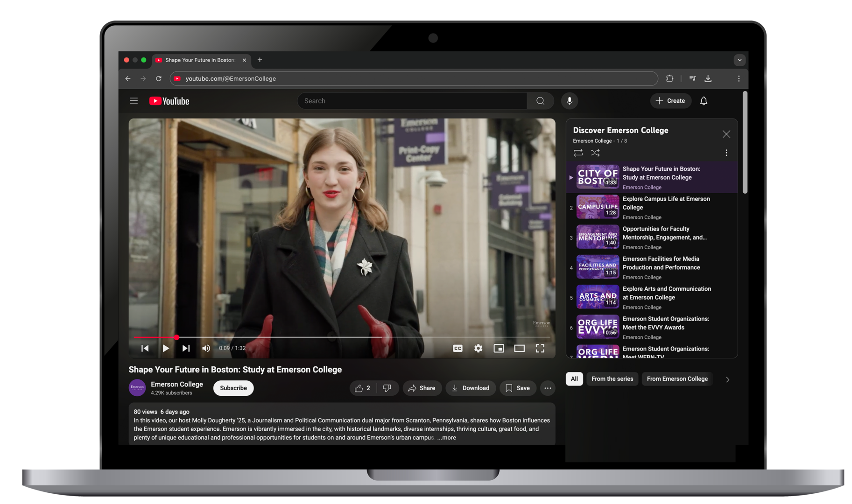This screenshot has height=504, width=852.
Task: Go forward in the browser
Action: pos(143,78)
